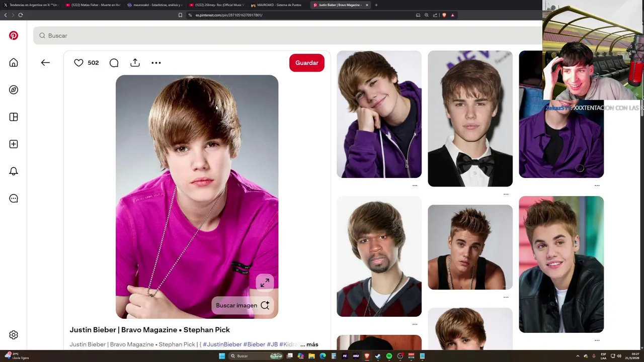644x362 pixels.
Task: Open the Home feed icon in sidebar
Action: click(14, 63)
